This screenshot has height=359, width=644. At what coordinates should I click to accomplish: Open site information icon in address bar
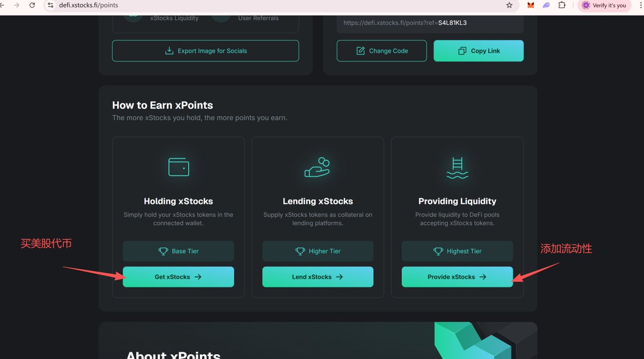(x=50, y=5)
